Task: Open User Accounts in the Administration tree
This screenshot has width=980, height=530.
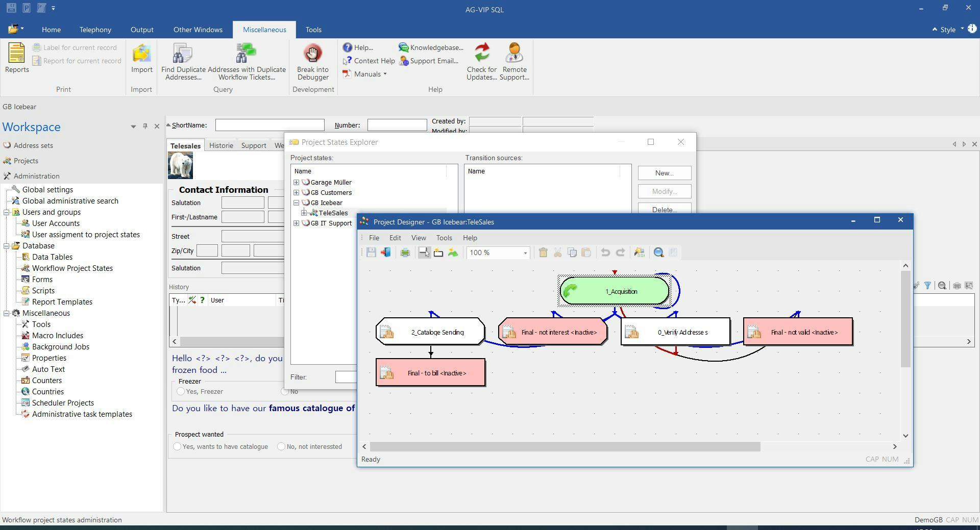Action: coord(56,223)
